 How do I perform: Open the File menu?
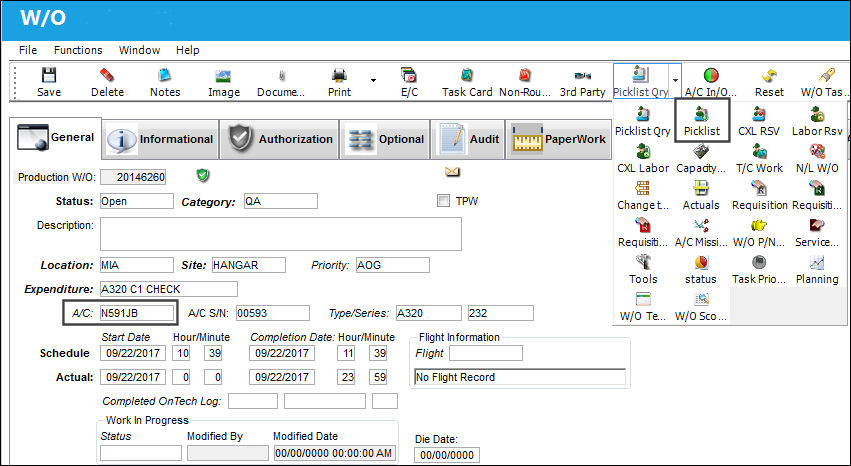pos(28,50)
